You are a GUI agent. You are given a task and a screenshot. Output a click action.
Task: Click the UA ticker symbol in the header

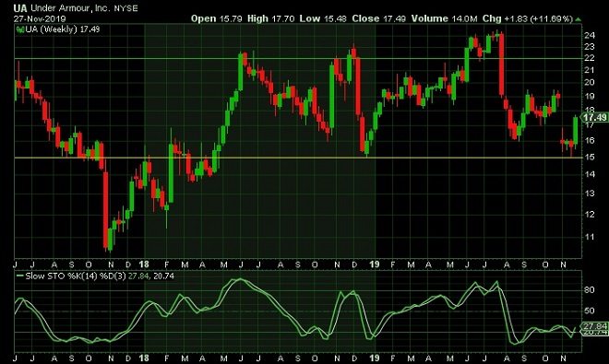20,7
